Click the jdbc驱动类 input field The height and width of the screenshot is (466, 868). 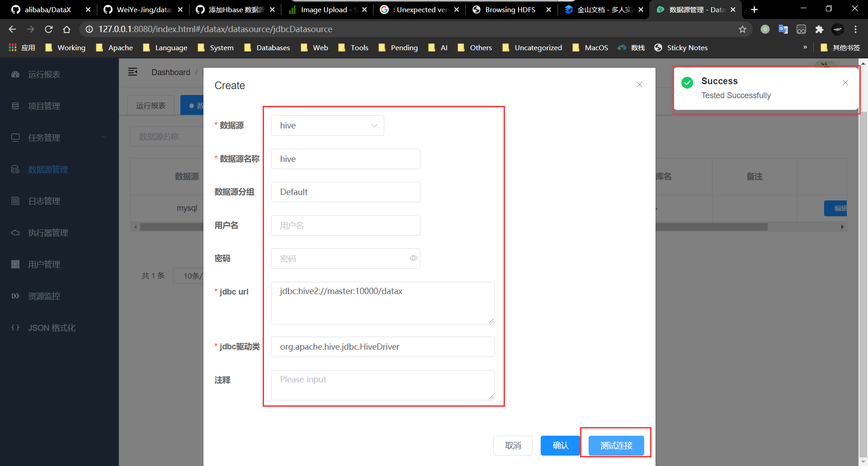point(383,347)
